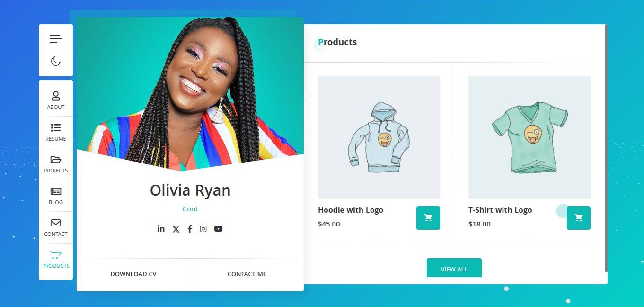Visit the LinkedIn profile icon

point(161,228)
